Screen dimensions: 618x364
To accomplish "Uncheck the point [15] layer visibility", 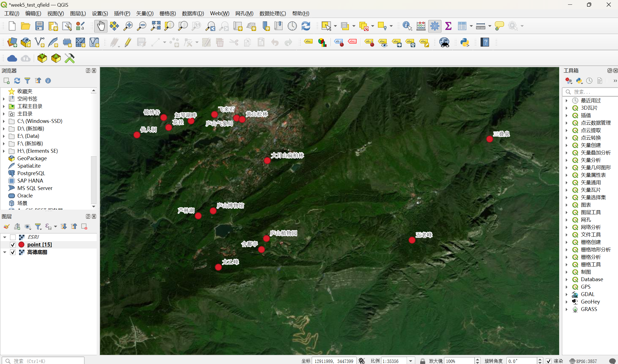I will click(x=13, y=244).
